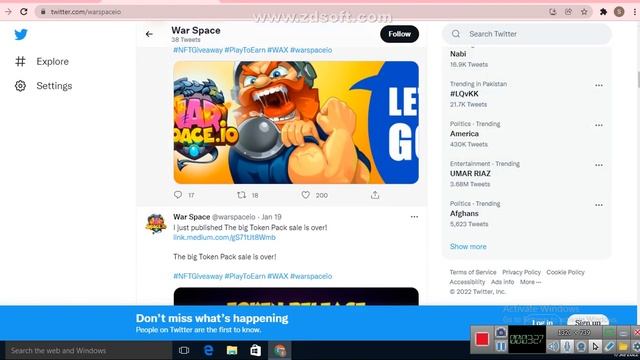Expand the More footer menu
This screenshot has height=360, width=640.
(530, 282)
